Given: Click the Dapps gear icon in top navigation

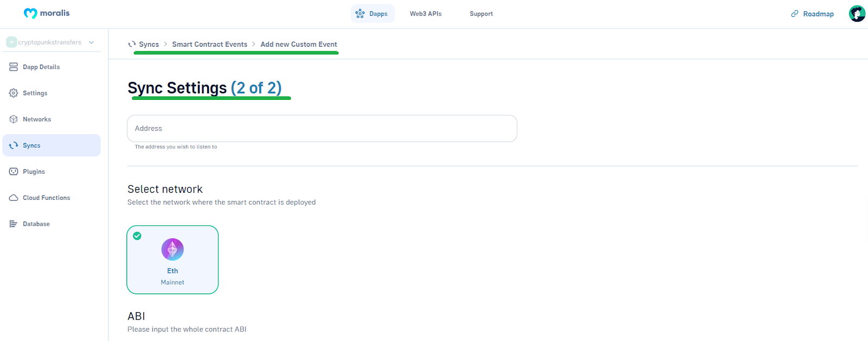Looking at the screenshot, I should click(360, 14).
